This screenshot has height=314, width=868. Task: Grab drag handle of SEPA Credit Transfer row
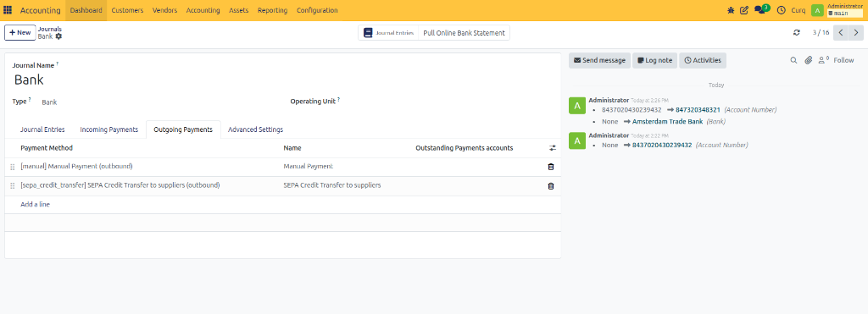(x=12, y=186)
